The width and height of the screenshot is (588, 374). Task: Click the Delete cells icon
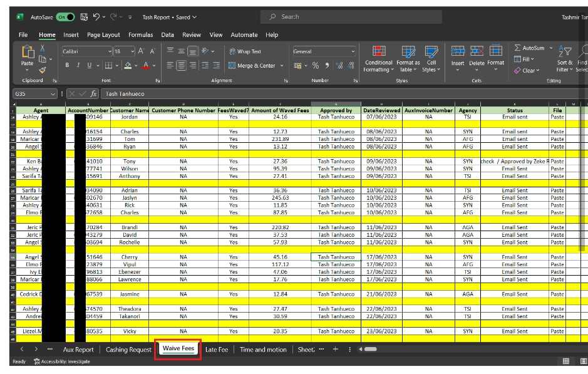tap(477, 52)
